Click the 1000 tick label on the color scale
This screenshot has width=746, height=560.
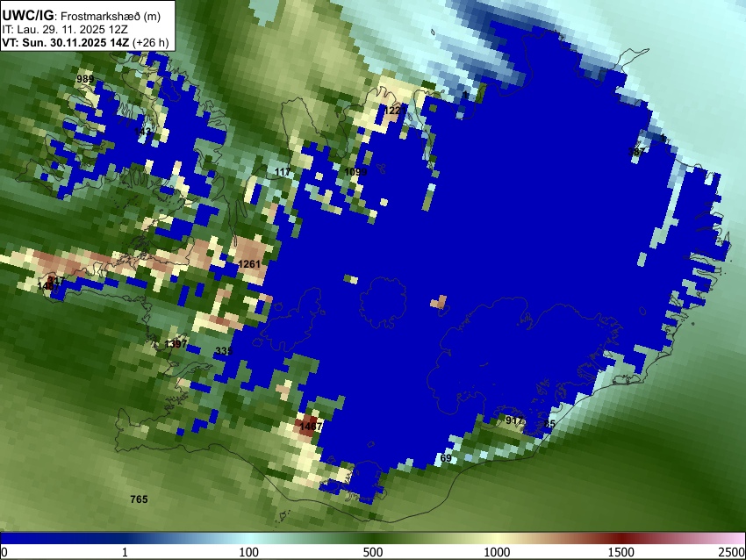point(497,552)
